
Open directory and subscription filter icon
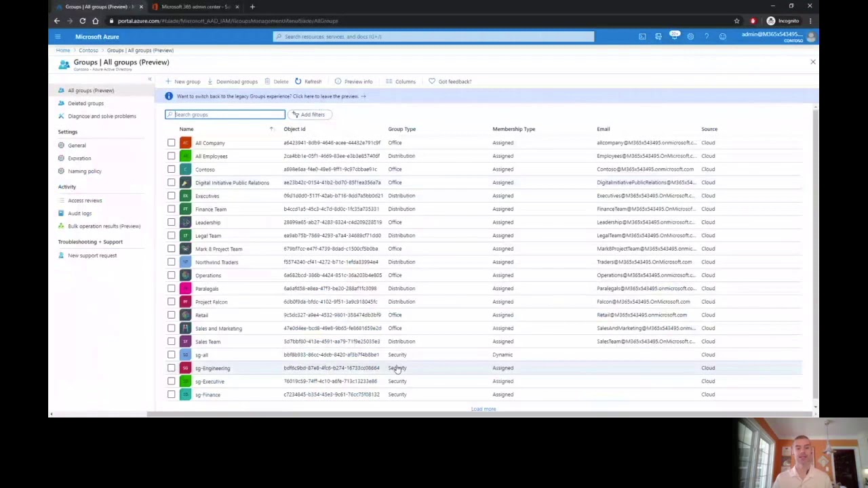tap(658, 37)
